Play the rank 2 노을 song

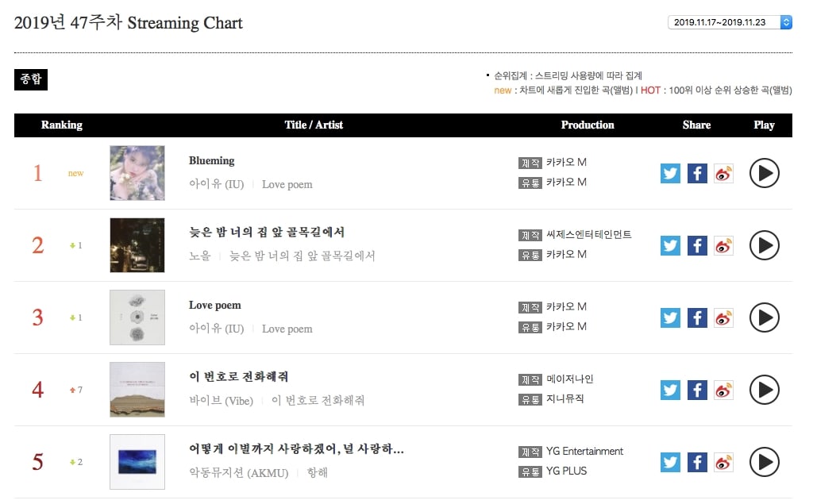(x=765, y=245)
